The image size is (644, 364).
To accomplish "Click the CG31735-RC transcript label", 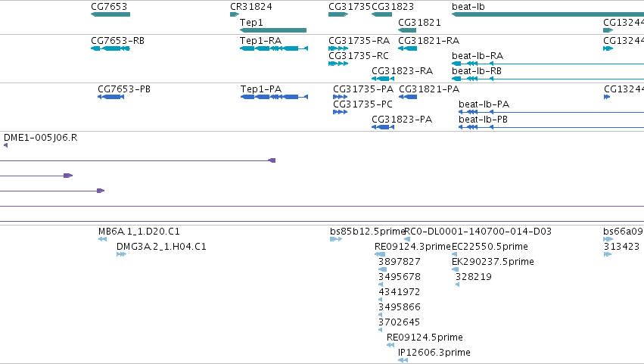I will [x=359, y=55].
